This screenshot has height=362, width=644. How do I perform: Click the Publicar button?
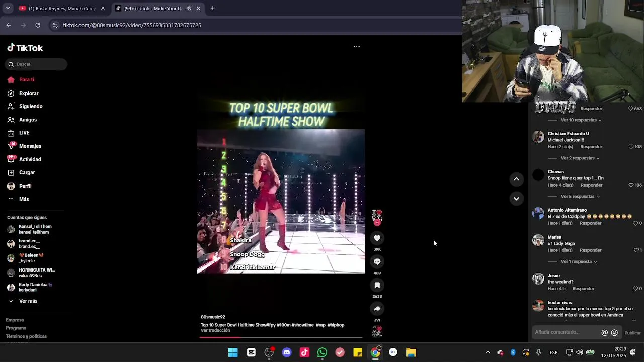point(632,333)
